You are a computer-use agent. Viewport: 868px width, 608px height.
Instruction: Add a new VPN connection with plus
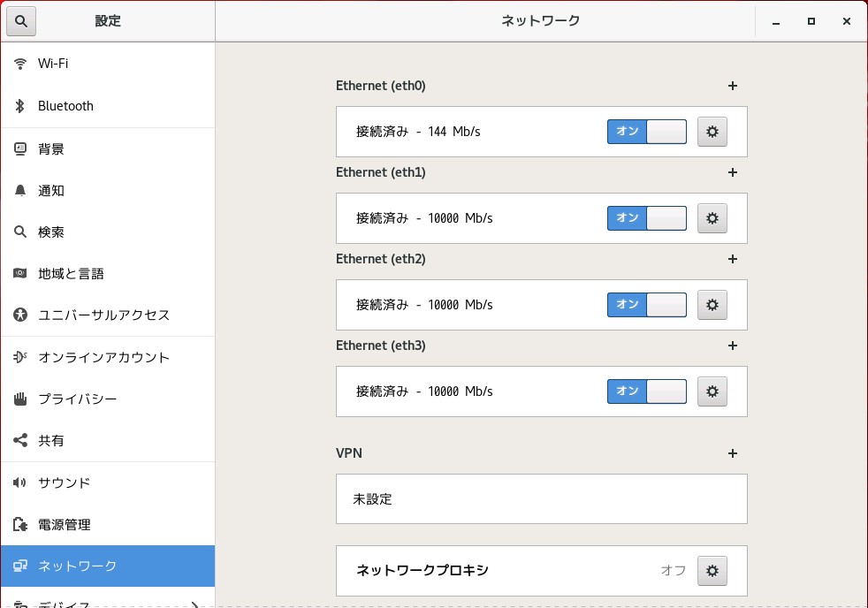pos(732,453)
